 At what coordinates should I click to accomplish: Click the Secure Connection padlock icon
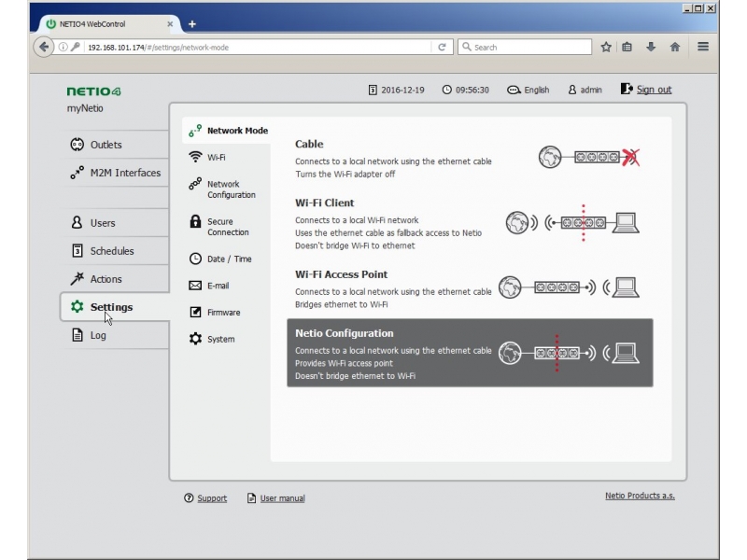pyautogui.click(x=195, y=221)
